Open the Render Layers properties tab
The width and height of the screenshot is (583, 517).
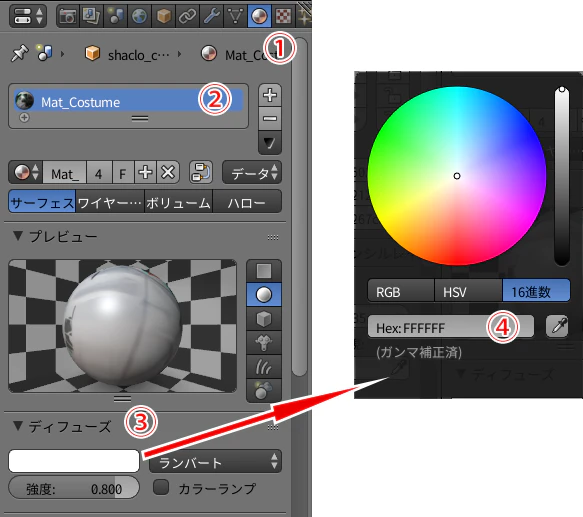(x=91, y=16)
